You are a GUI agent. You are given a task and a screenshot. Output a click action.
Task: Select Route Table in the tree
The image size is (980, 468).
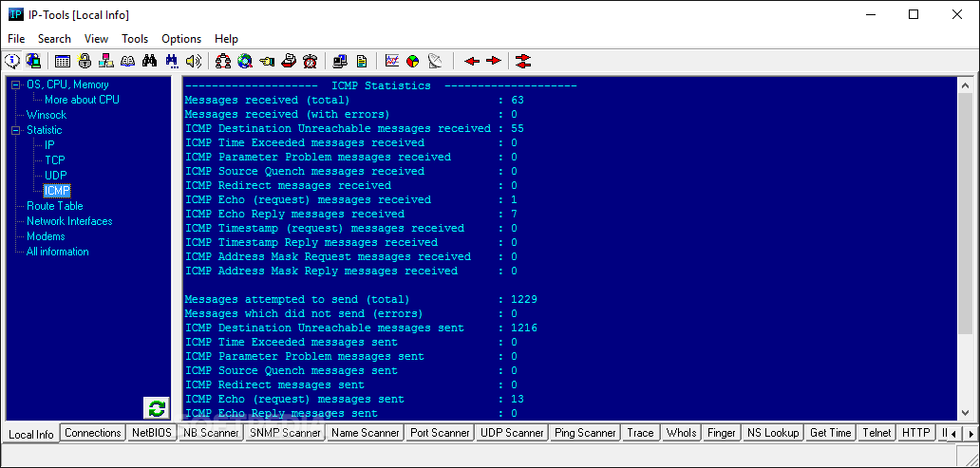[x=54, y=206]
